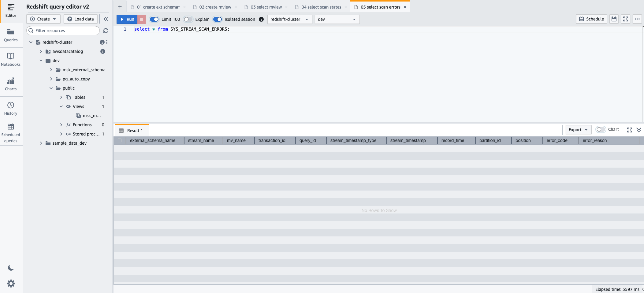Open the dev database dropdown
Screen dimensions: 644x293
pos(337,19)
